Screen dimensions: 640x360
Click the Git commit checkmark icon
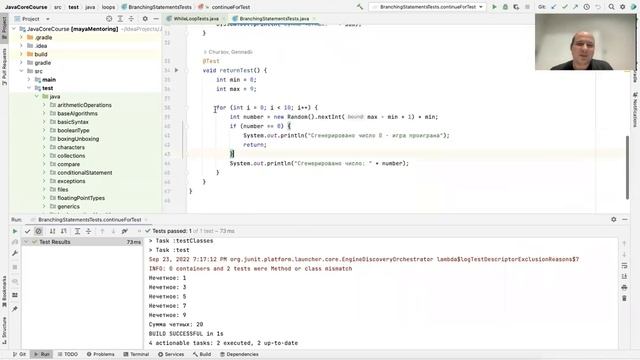tap(564, 7)
